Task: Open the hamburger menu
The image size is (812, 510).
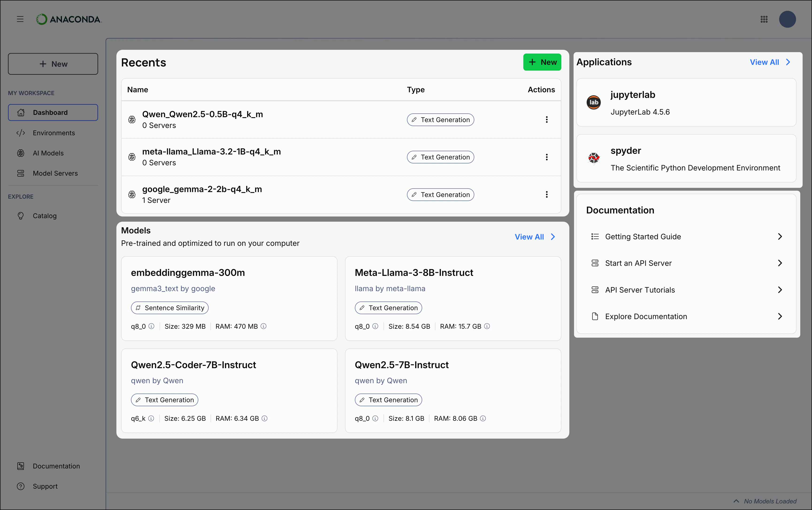Action: point(20,19)
